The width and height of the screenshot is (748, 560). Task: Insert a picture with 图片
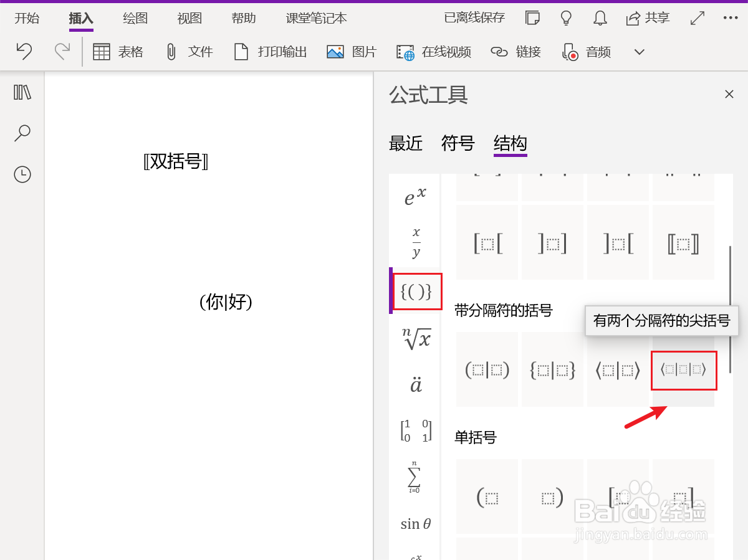[352, 52]
